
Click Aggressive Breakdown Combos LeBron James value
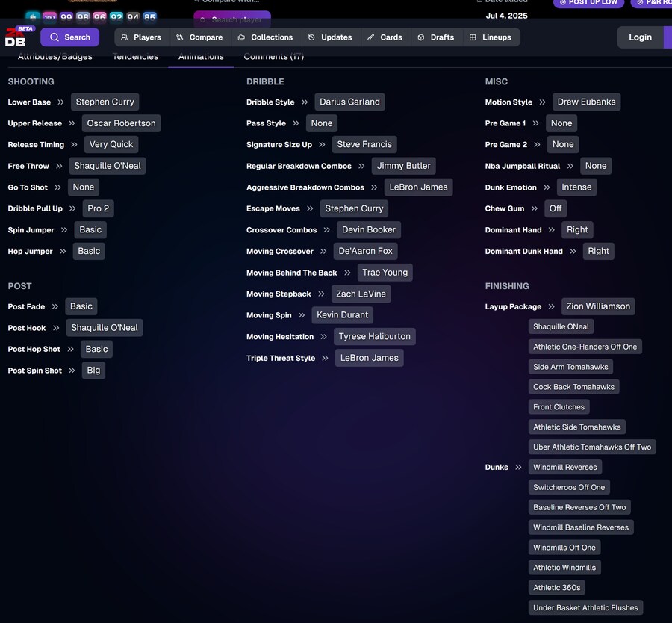(x=418, y=187)
